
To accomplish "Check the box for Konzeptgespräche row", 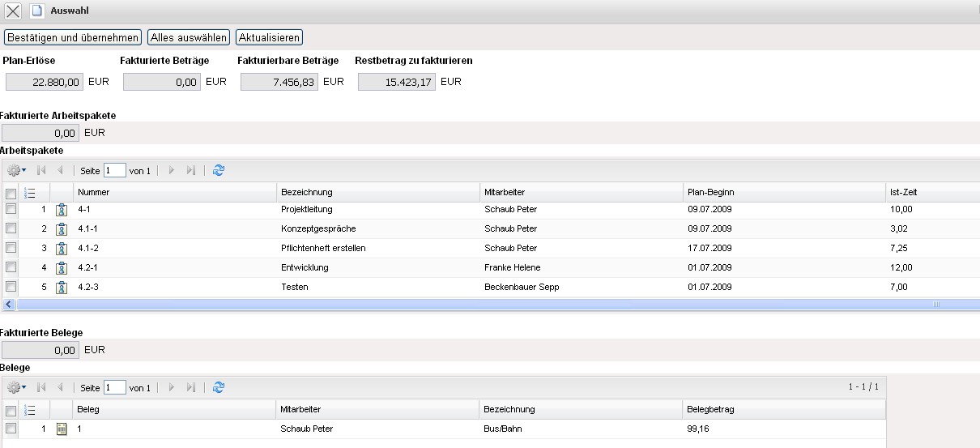I will (11, 228).
